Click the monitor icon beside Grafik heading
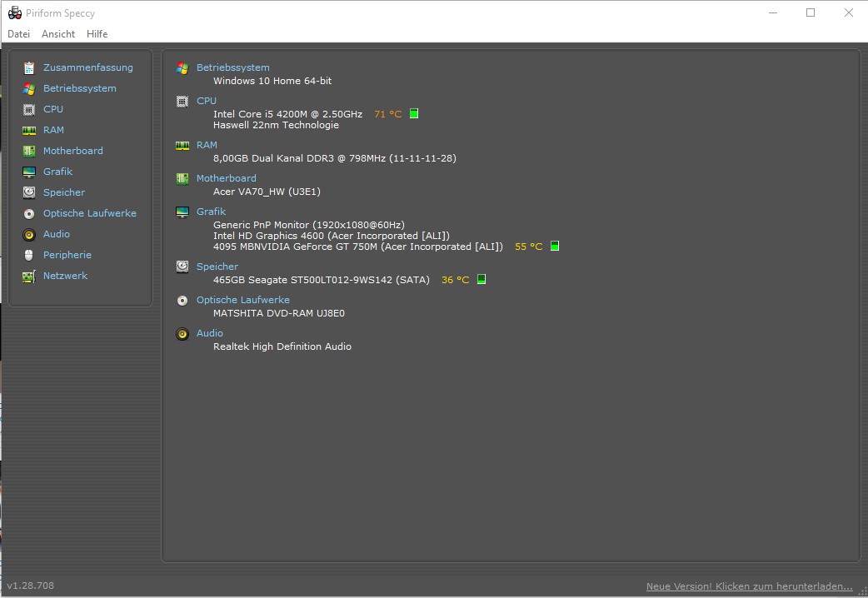 (182, 212)
